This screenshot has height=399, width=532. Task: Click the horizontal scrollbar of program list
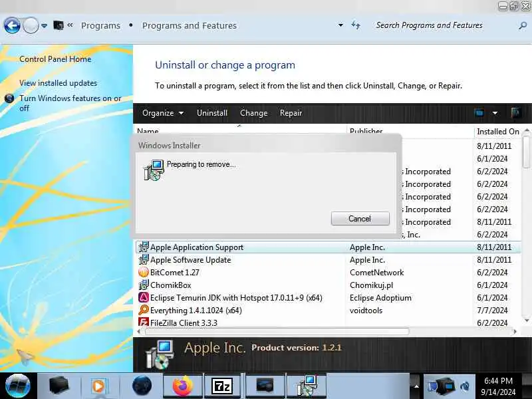tap(277, 331)
